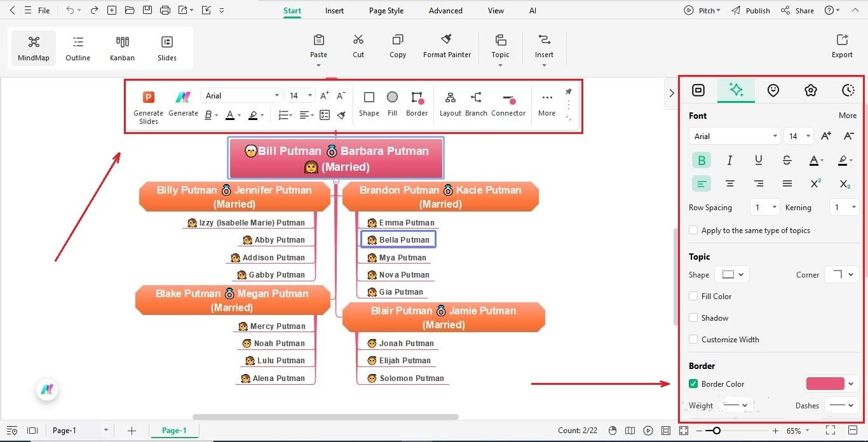The image size is (868, 442).
Task: Open the sticker panel in the right sidebar
Action: [x=773, y=90]
